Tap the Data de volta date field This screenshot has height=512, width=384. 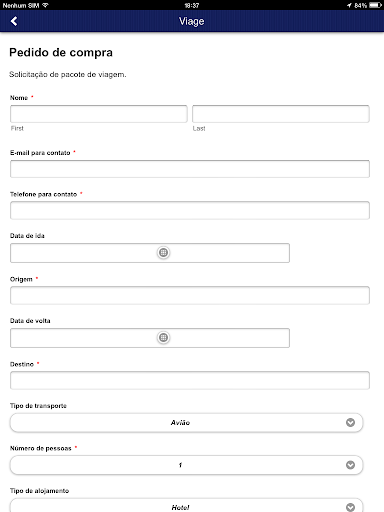click(150, 338)
